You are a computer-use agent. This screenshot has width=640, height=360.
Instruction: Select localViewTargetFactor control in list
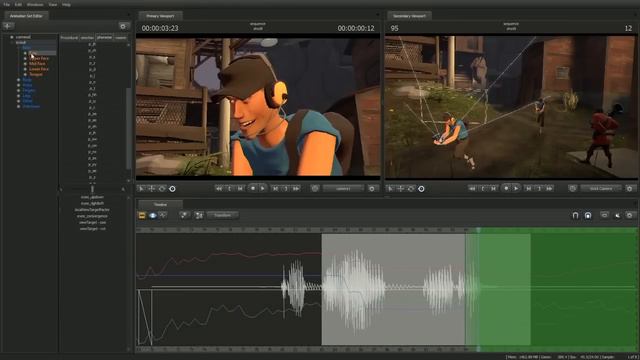click(x=92, y=209)
